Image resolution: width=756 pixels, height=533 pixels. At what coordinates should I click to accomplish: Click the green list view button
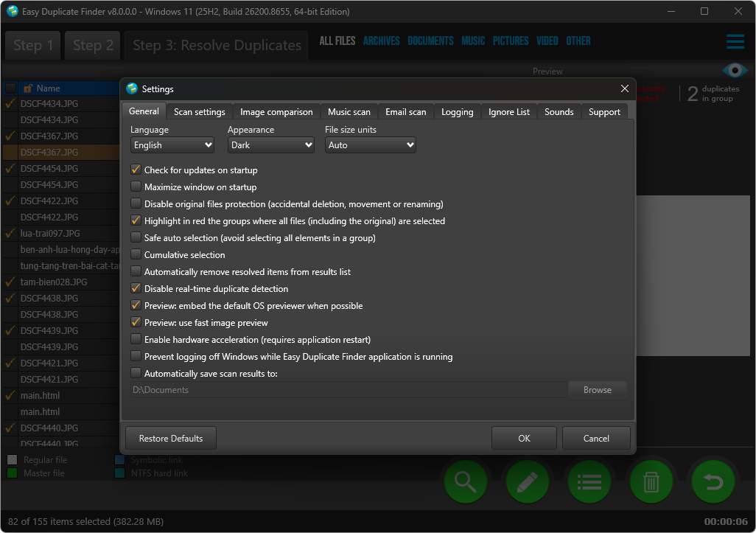coord(589,481)
